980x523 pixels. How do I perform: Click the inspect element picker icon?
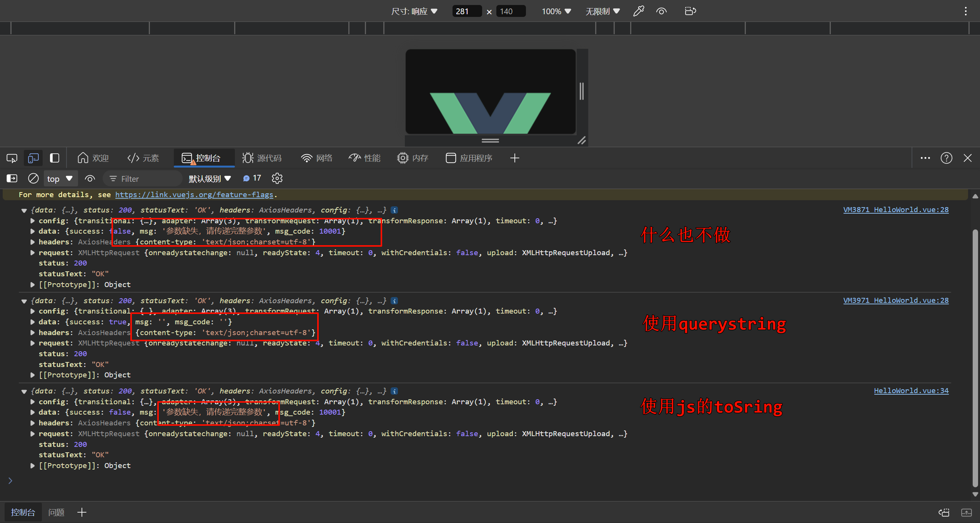[12, 158]
